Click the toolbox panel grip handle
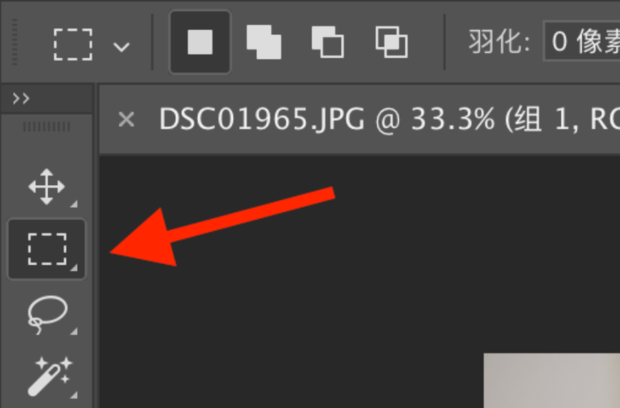Image resolution: width=620 pixels, height=408 pixels. coord(47,127)
